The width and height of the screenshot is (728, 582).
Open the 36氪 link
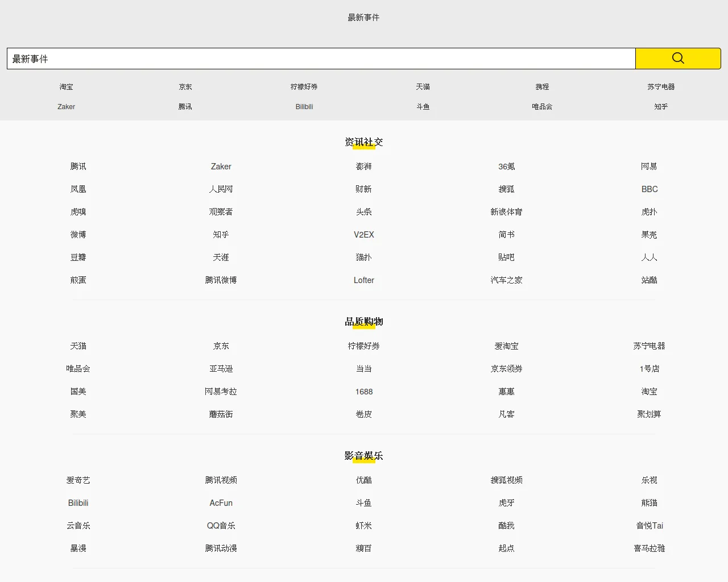pyautogui.click(x=507, y=167)
